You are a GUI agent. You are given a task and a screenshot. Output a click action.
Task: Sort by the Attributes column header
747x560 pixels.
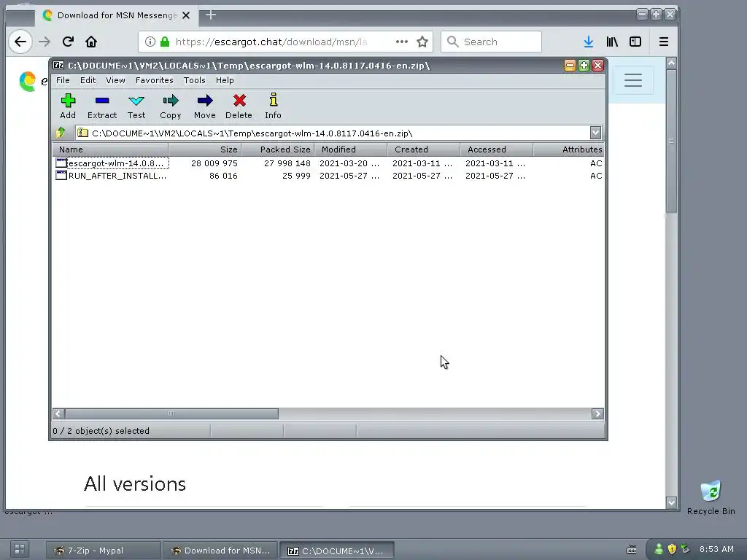[569, 149]
